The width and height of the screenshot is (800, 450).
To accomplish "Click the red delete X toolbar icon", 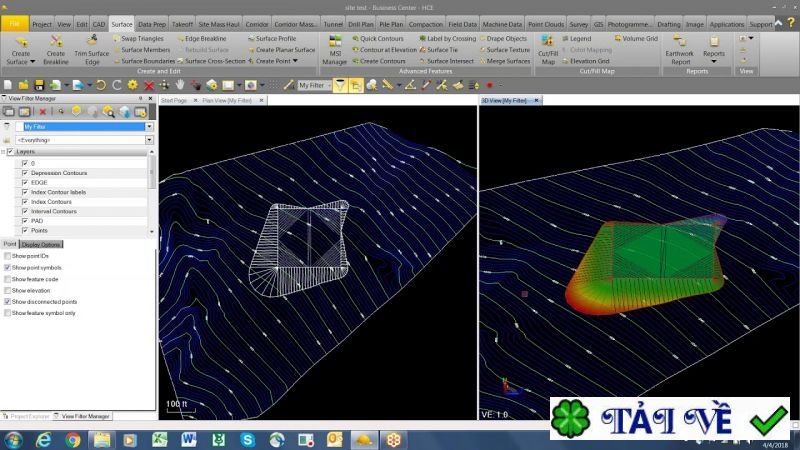I will (x=149, y=86).
